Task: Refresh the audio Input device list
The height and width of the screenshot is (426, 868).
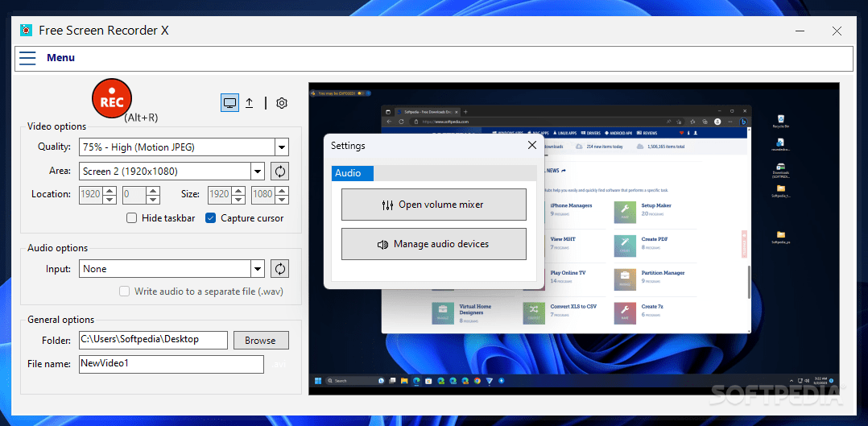Action: pyautogui.click(x=280, y=269)
